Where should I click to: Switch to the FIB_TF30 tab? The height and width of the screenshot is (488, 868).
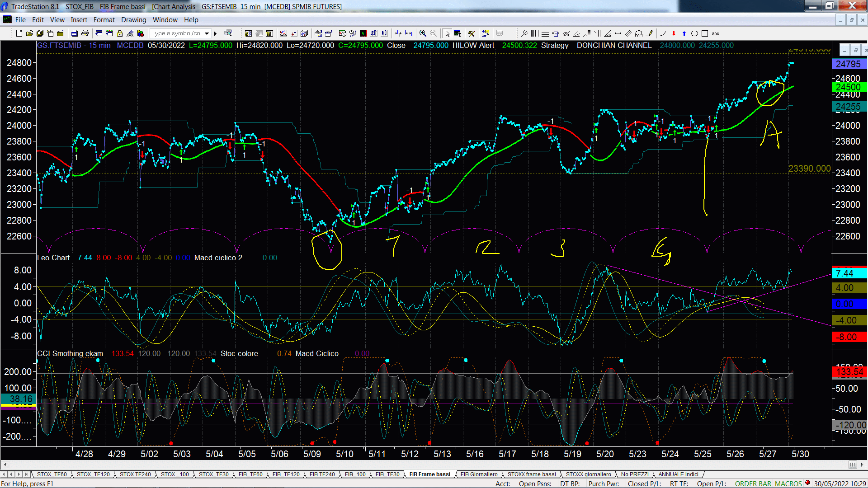click(x=387, y=474)
